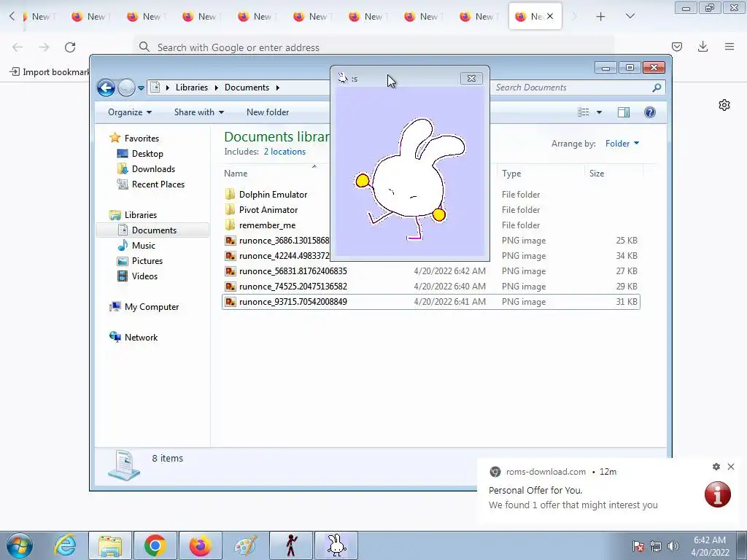Click the magnifier icon in Search Documents
Screen dimensions: 747x560
click(657, 87)
